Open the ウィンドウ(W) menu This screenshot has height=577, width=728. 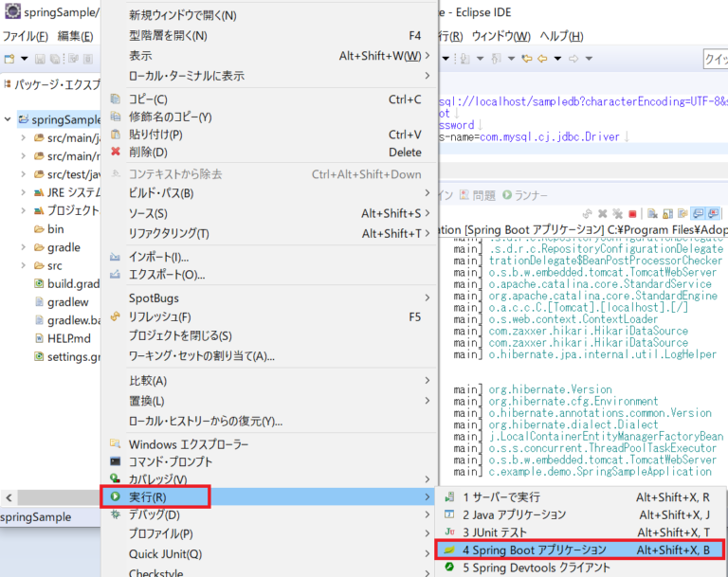500,36
